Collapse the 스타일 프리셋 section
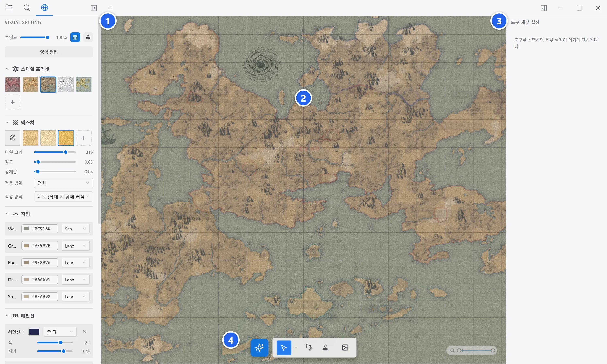 click(x=7, y=69)
